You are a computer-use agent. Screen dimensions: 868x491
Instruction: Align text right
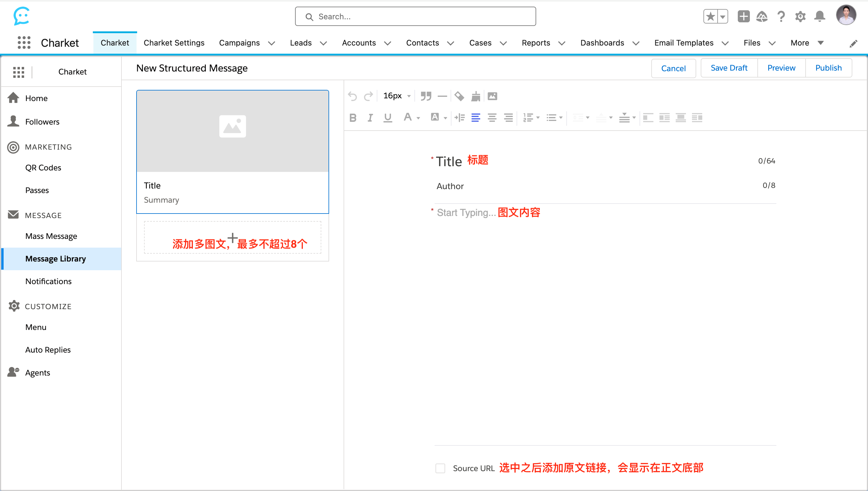click(x=508, y=118)
